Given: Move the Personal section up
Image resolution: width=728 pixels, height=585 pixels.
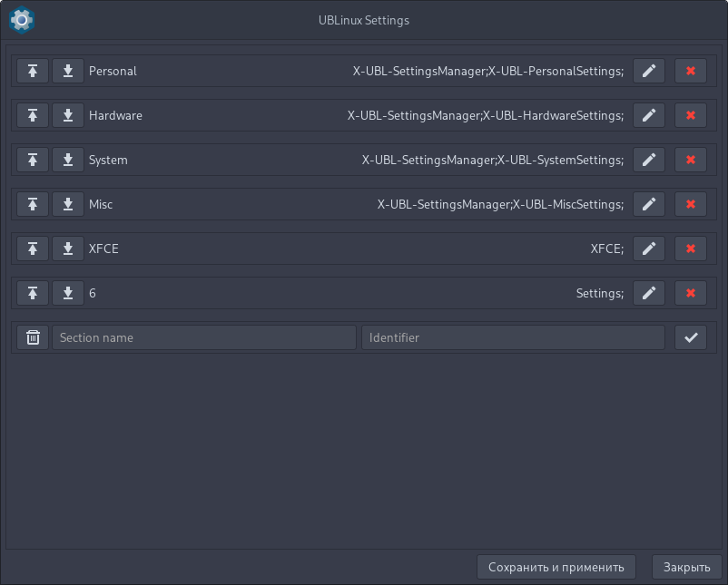Looking at the screenshot, I should [33, 71].
